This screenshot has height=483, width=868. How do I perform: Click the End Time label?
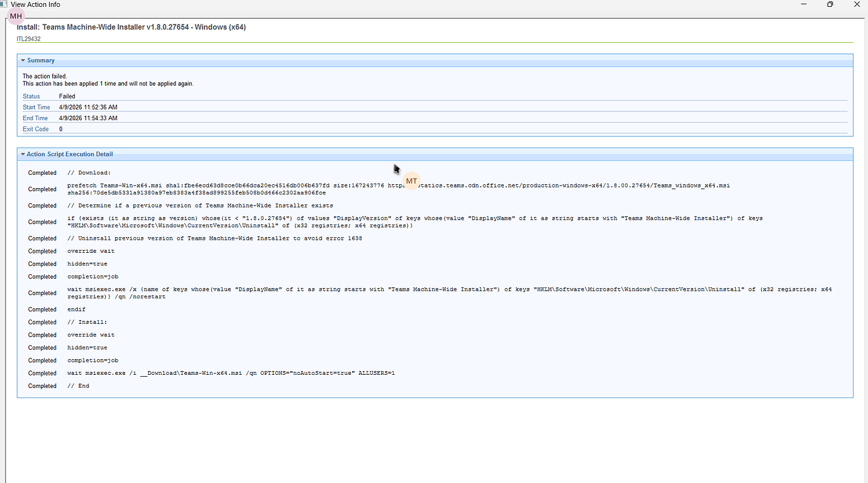pyautogui.click(x=35, y=118)
